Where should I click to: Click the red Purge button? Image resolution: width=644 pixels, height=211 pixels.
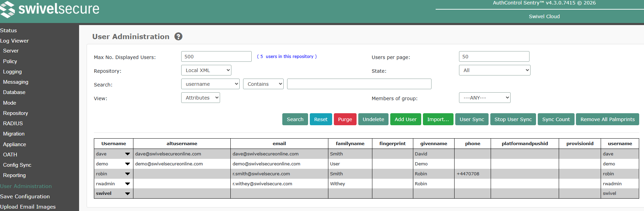pos(345,119)
